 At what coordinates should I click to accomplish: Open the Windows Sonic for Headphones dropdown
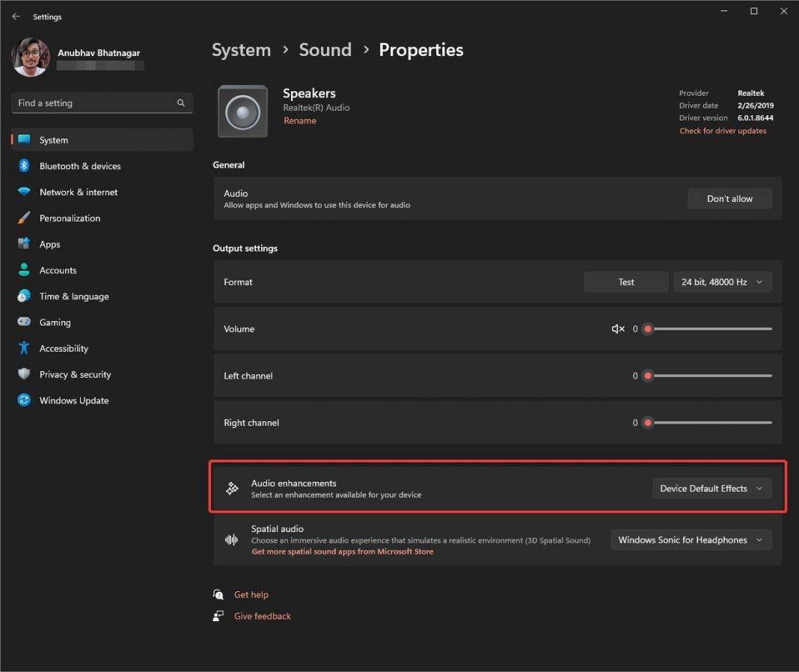[x=690, y=540]
